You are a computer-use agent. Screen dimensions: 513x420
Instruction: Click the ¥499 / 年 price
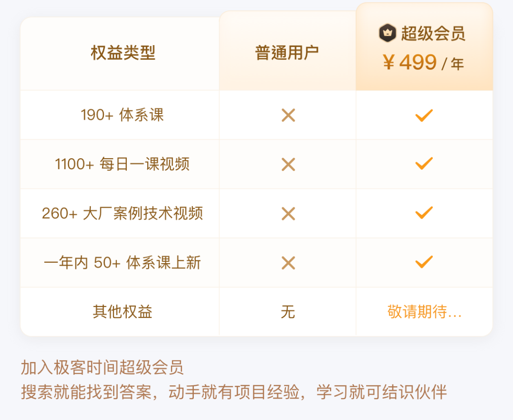pyautogui.click(x=423, y=62)
